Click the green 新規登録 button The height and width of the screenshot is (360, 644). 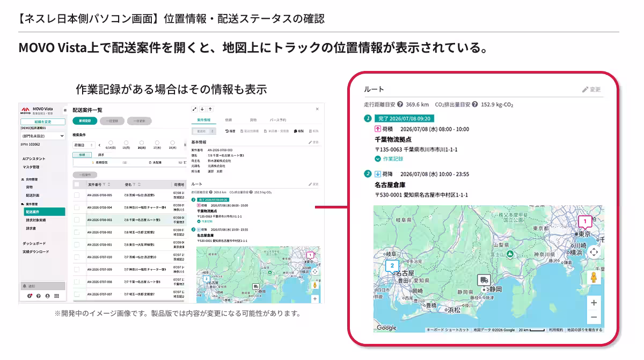coord(85,121)
